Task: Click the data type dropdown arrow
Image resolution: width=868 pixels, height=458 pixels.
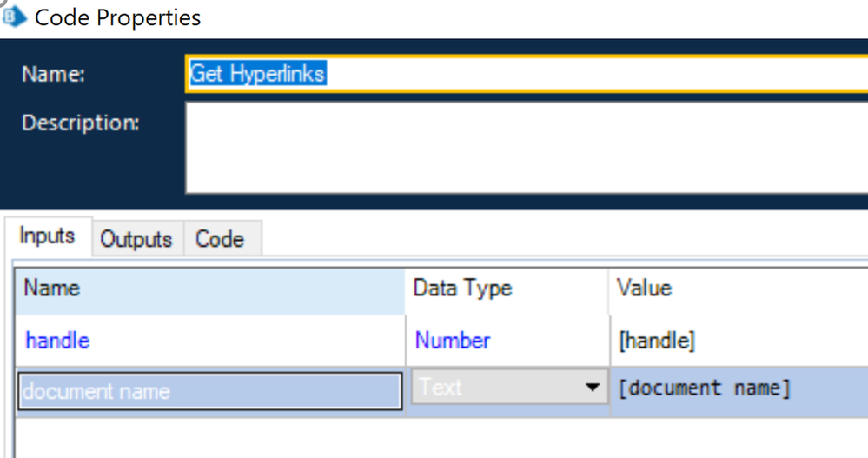Action: pos(593,388)
